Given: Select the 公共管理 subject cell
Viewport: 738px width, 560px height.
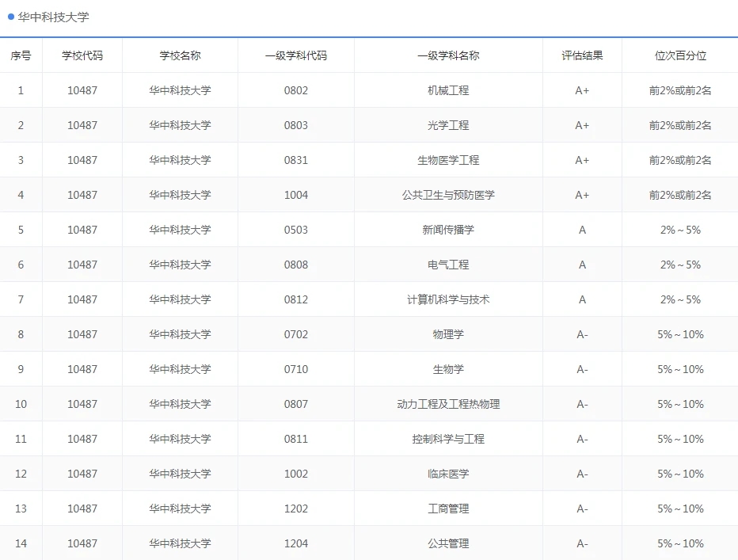Looking at the screenshot, I should pyautogui.click(x=448, y=543).
